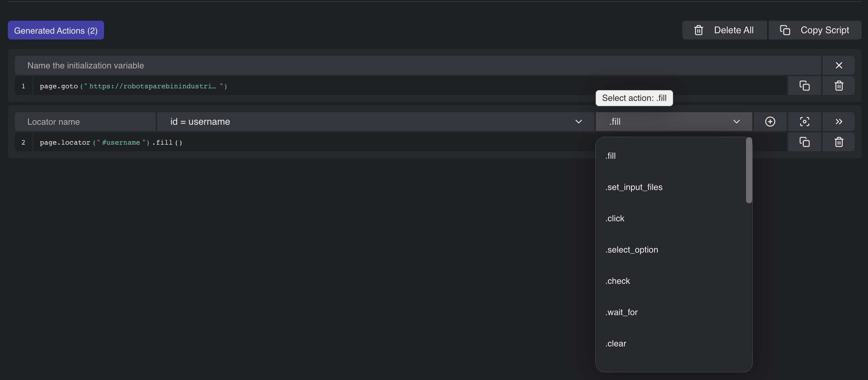Focus the Locator name field
The image size is (868, 380).
[x=85, y=122]
